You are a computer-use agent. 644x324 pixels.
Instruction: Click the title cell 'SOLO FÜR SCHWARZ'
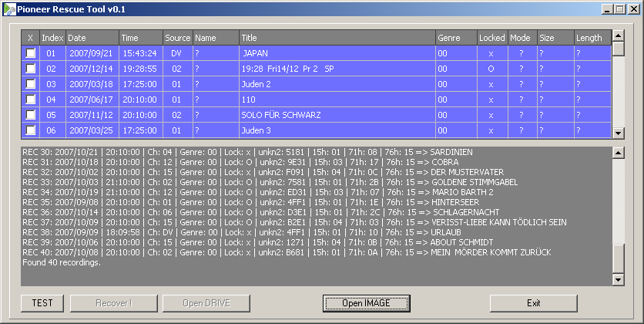[337, 115]
